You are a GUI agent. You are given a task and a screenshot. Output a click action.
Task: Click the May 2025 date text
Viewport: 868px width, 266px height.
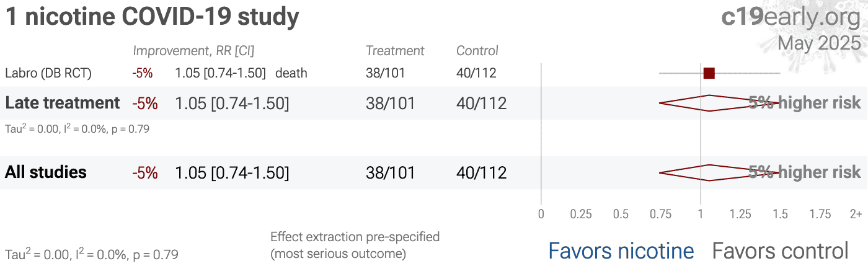pos(819,43)
